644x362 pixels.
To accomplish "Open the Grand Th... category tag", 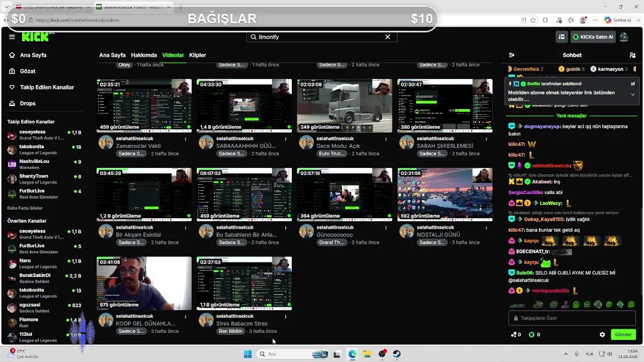I will 332,242.
